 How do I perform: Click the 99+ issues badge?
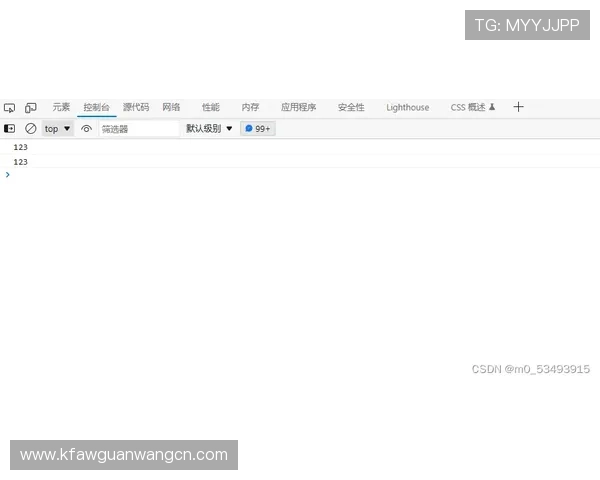click(258, 129)
